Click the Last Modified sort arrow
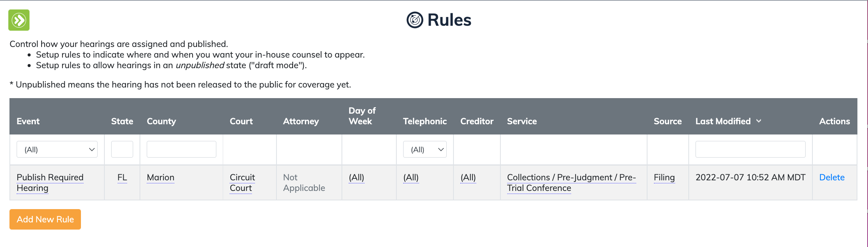 pos(759,121)
